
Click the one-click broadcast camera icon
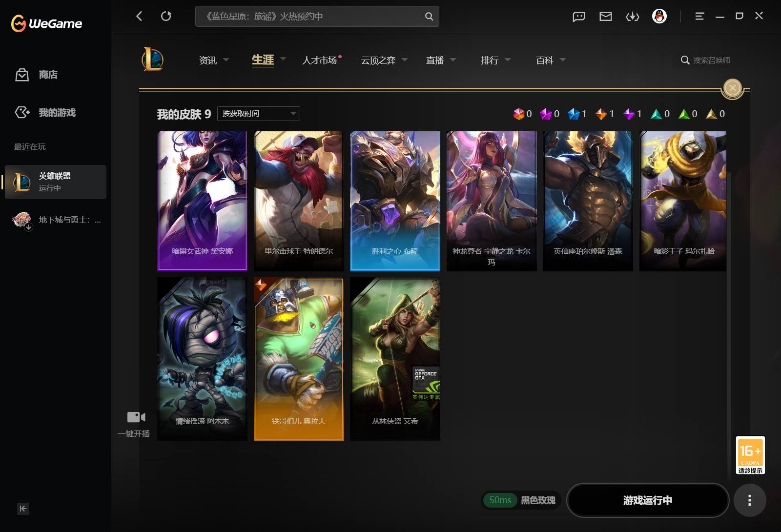(136, 417)
